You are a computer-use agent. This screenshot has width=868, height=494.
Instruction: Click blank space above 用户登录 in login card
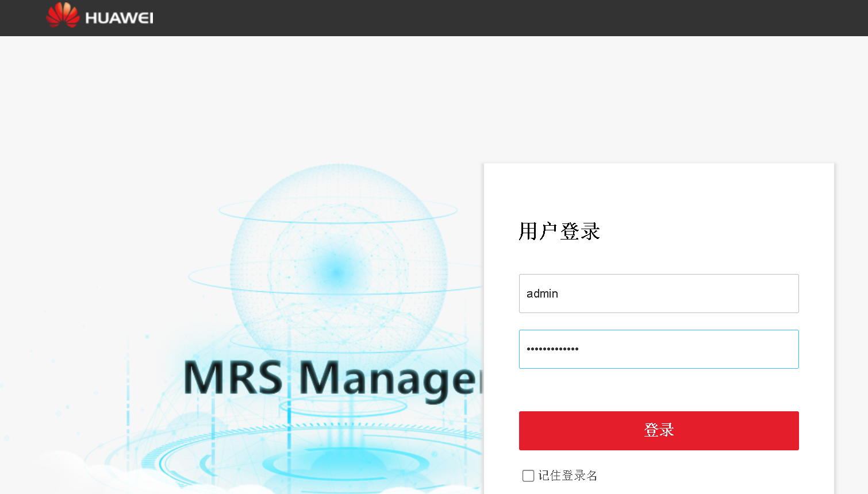658,190
